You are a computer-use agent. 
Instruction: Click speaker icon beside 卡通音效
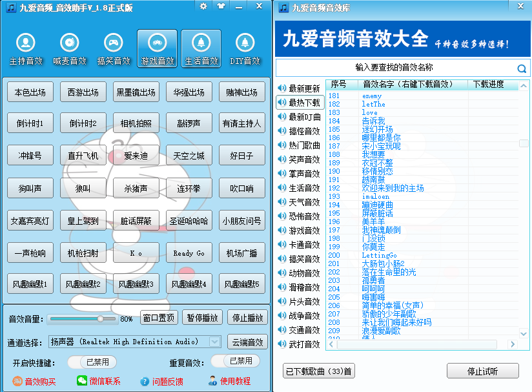coord(281,245)
